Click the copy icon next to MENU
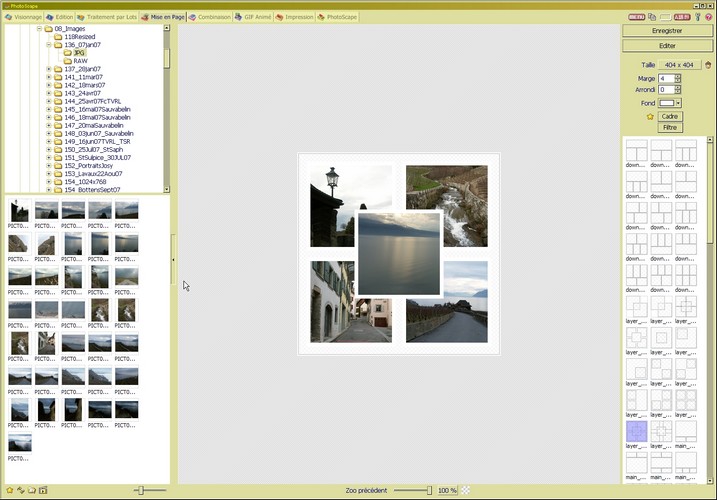717x500 pixels. [x=653, y=17]
